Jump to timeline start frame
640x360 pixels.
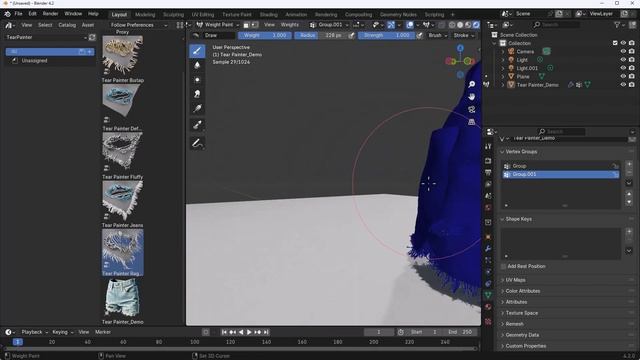pyautogui.click(x=224, y=332)
